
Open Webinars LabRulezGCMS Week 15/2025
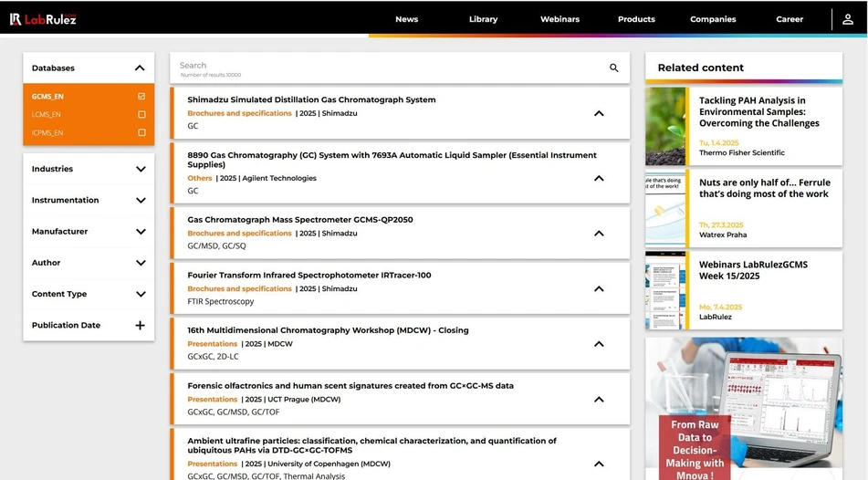pos(753,270)
